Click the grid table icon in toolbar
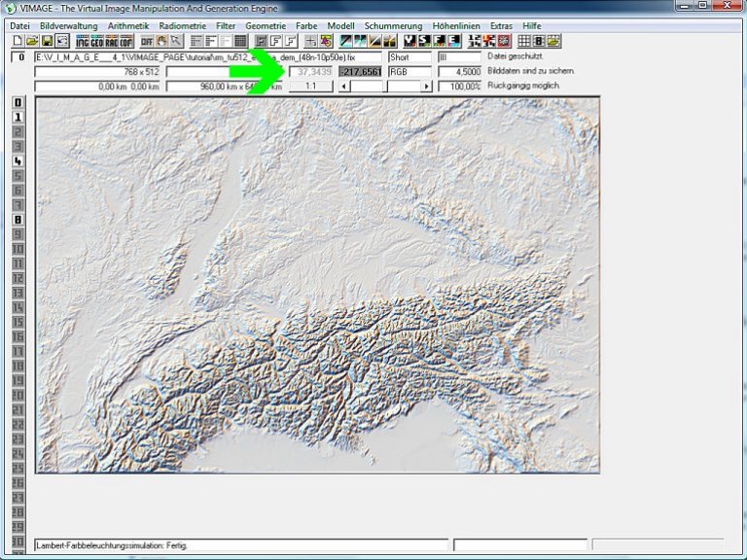The width and height of the screenshot is (747, 560). coord(523,42)
